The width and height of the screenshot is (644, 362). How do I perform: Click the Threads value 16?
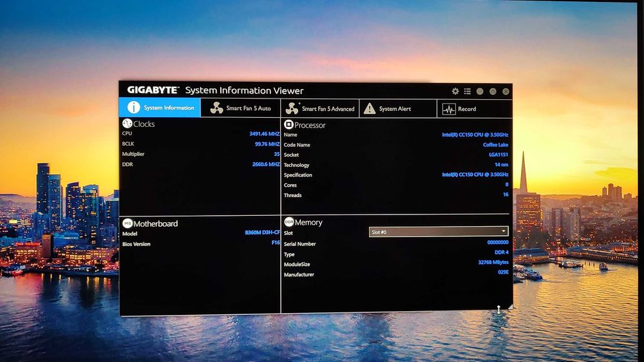[506, 195]
